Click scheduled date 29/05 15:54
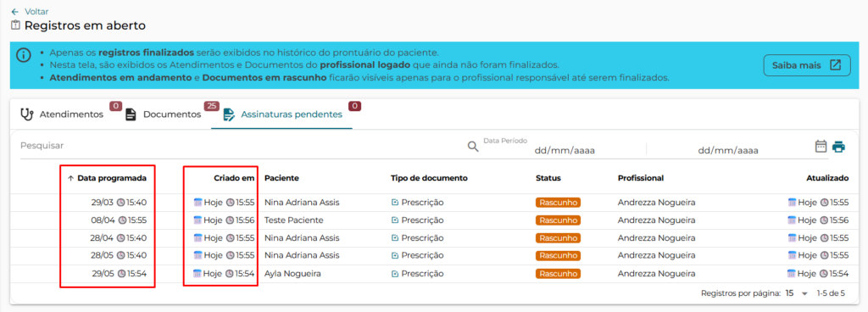The width and height of the screenshot is (868, 312). [119, 273]
